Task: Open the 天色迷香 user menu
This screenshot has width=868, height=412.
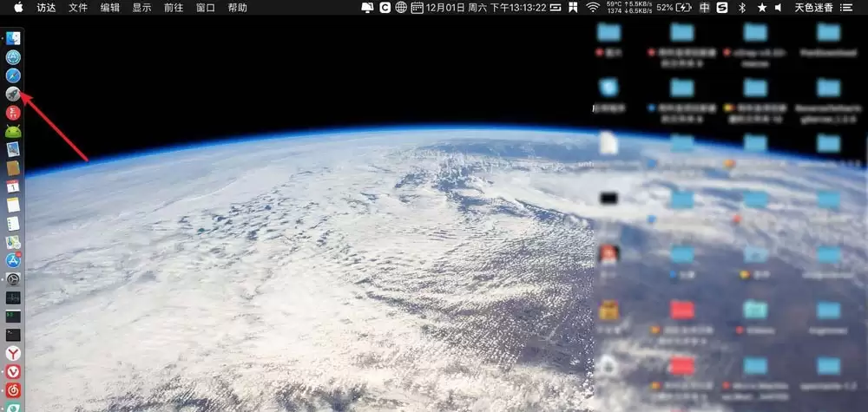Action: coord(814,8)
